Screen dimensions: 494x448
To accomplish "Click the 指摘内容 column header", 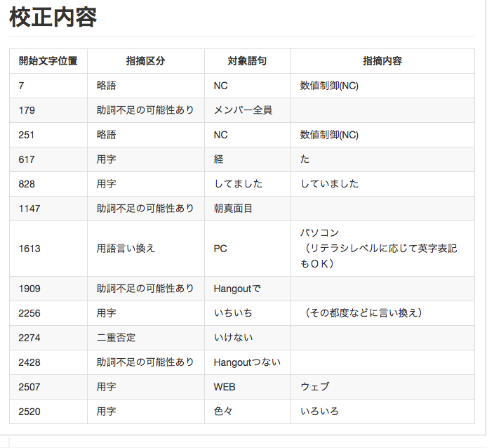I will [382, 61].
